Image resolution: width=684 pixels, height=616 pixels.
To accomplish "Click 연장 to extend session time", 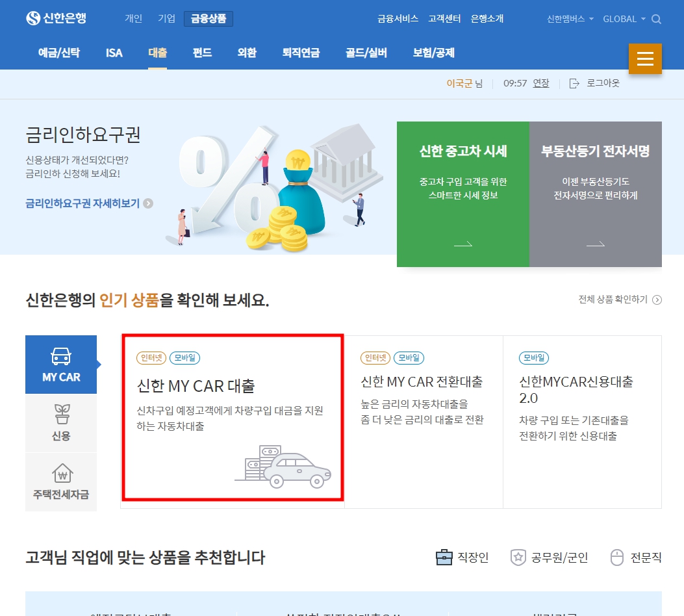I will pos(541,83).
